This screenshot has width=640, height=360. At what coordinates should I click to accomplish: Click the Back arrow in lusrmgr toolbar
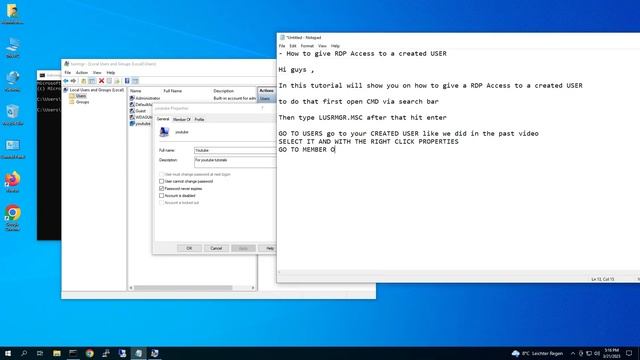(x=66, y=81)
